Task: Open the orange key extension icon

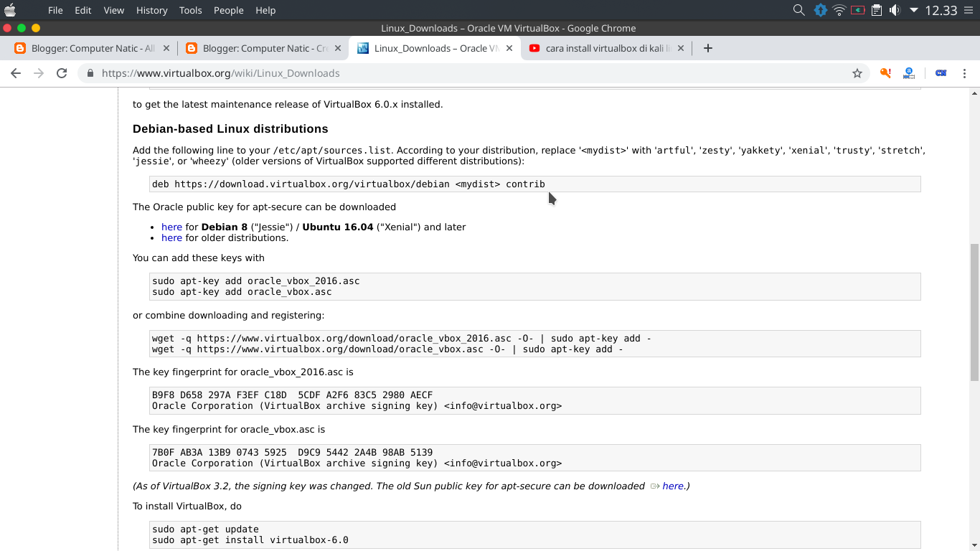Action: (885, 73)
